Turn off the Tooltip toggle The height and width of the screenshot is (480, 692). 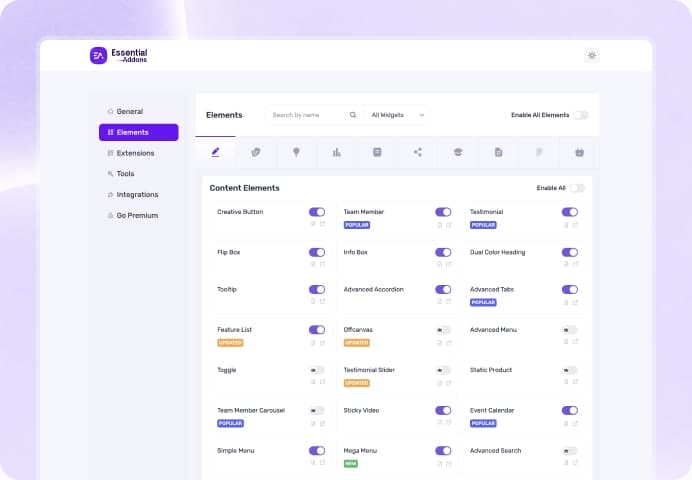(317, 289)
